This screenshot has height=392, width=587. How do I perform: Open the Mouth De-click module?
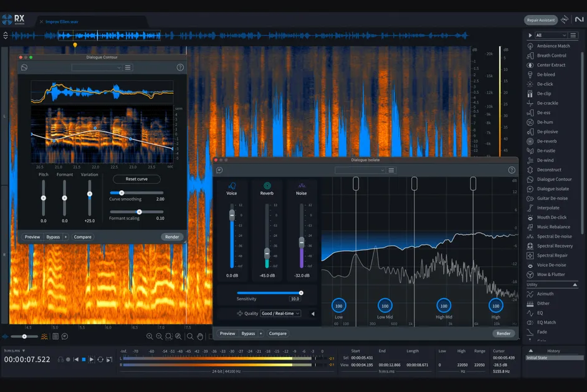pyautogui.click(x=547, y=218)
